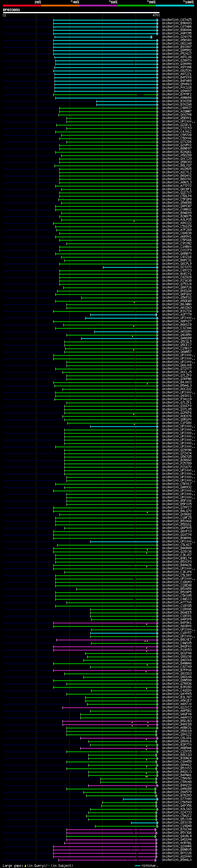Image resolution: width=197 pixels, height=868 pixels.
Task: Click the cyan alignment bar for UniRef100_O24079
Action: 103,37
